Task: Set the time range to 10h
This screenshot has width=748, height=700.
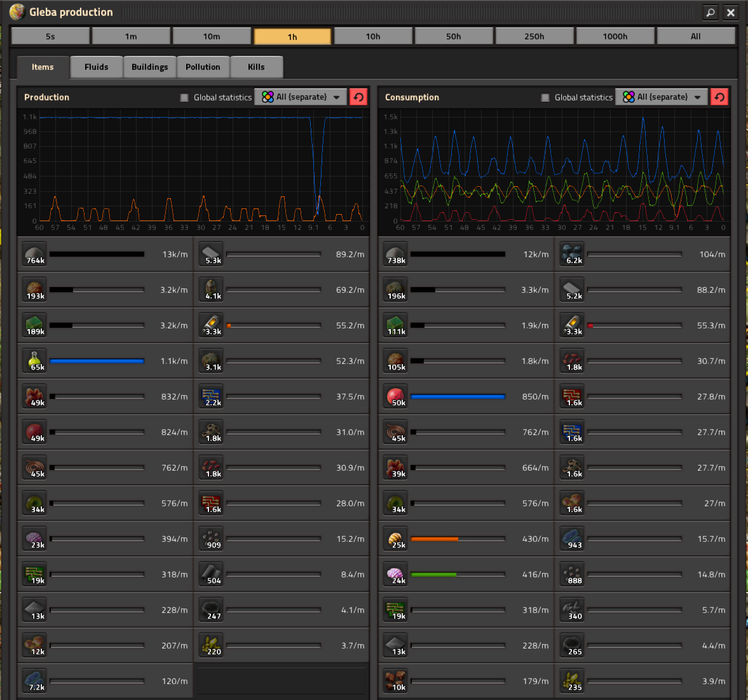Action: point(373,36)
